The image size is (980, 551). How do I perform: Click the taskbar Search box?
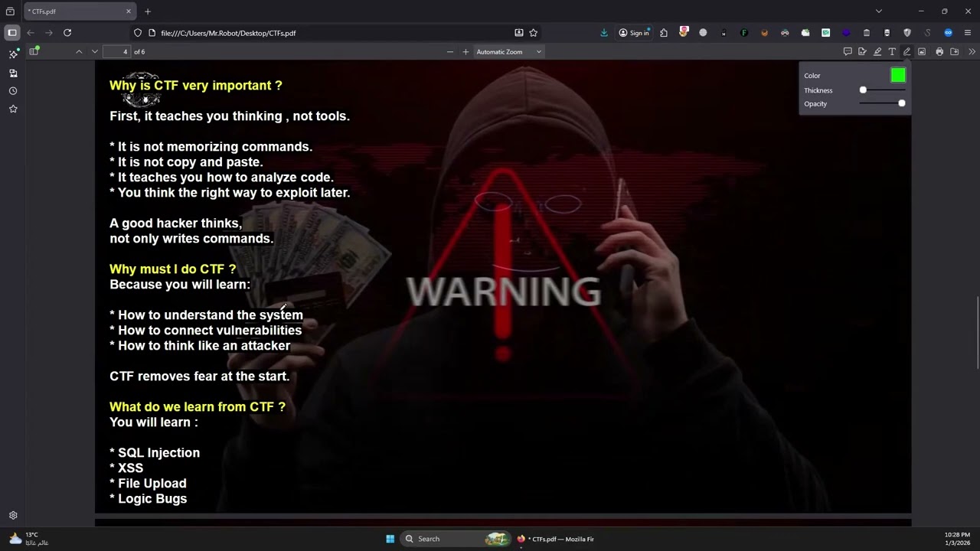click(x=456, y=539)
